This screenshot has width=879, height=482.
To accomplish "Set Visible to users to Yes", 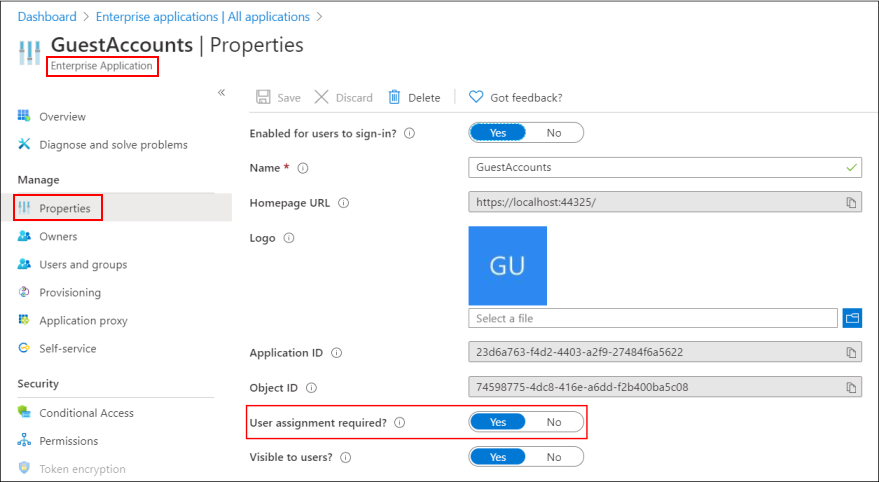I will point(498,457).
